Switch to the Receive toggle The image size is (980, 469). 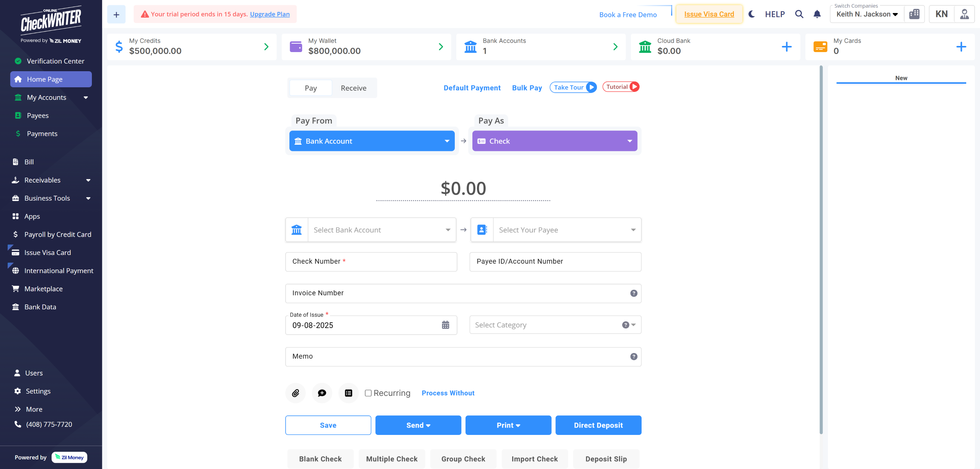353,88
